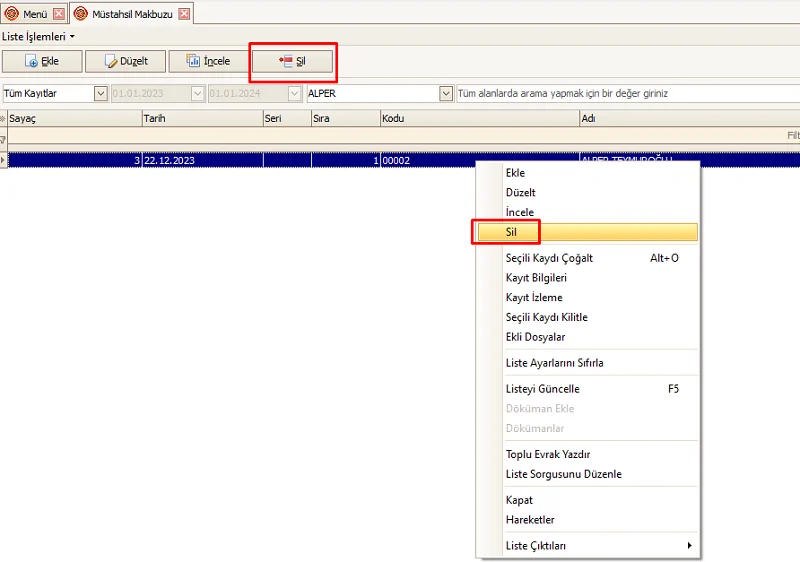Expand the Tüm Kayıtlar combo box

click(x=100, y=93)
